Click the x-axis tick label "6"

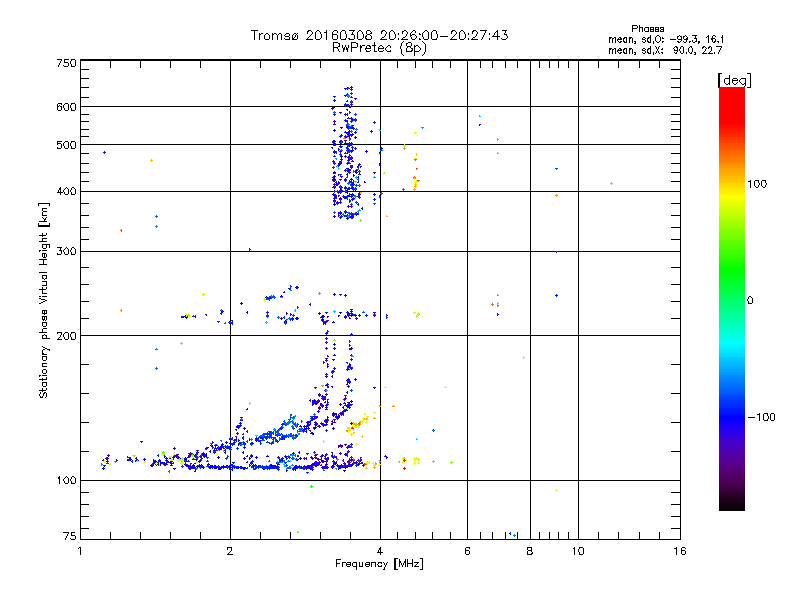(x=467, y=551)
